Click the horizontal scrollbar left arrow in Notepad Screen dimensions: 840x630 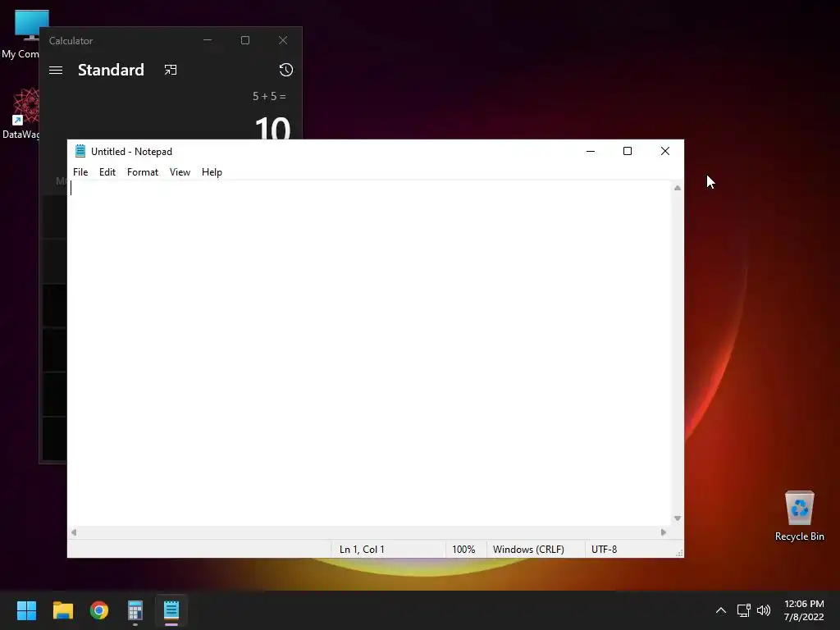[74, 532]
